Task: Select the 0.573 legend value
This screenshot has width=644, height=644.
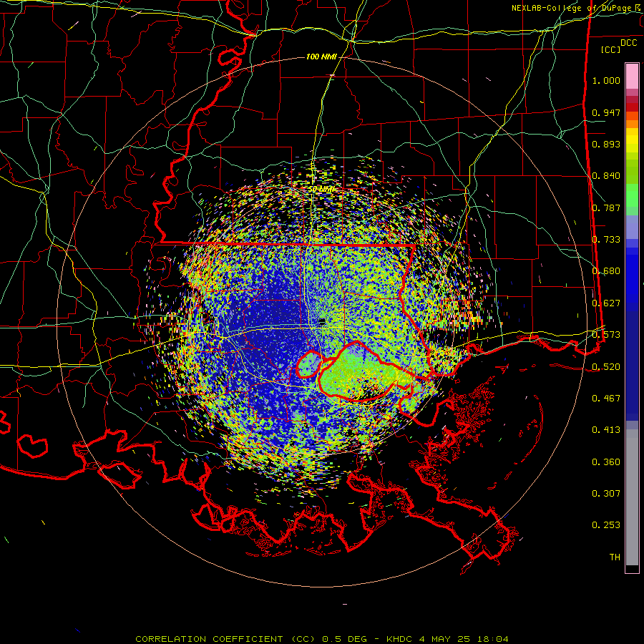Action: pyautogui.click(x=606, y=335)
